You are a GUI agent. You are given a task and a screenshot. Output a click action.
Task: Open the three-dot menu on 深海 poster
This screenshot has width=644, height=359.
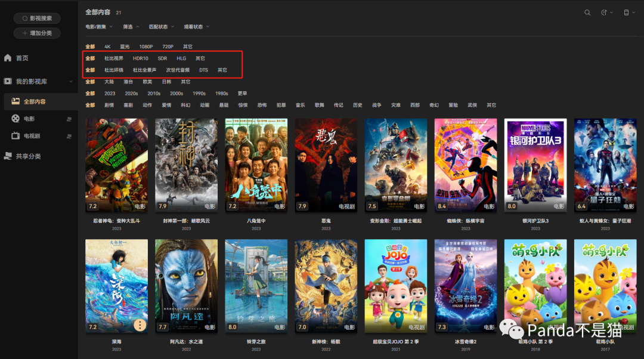(x=140, y=326)
